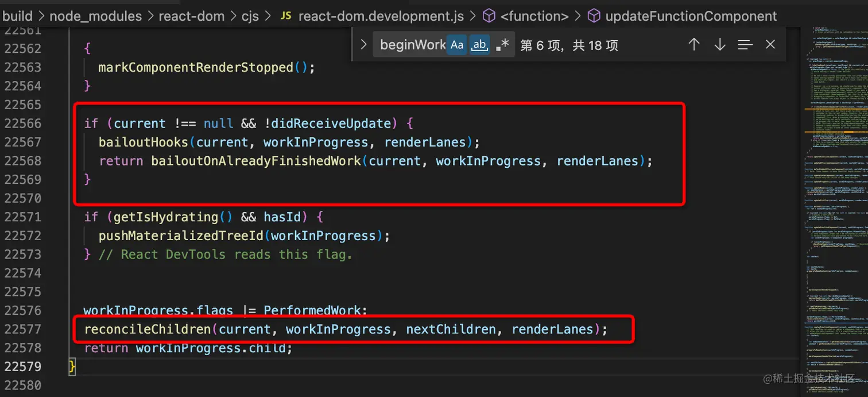The image size is (868, 397).
Task: Click the cube icon before updateFunctionComponent
Action: (594, 16)
